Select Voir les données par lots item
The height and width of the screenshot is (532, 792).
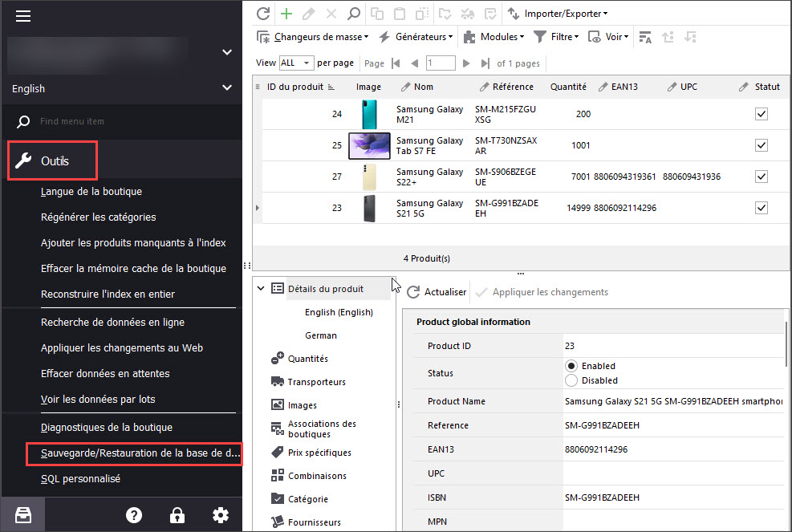click(x=98, y=399)
